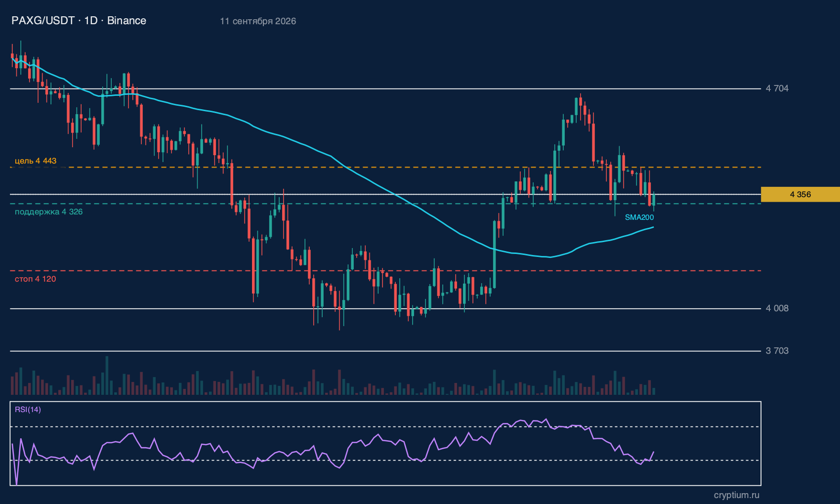Screen dimensions: 840x504
Task: Click the cryptium.ru site credit
Action: (737, 495)
